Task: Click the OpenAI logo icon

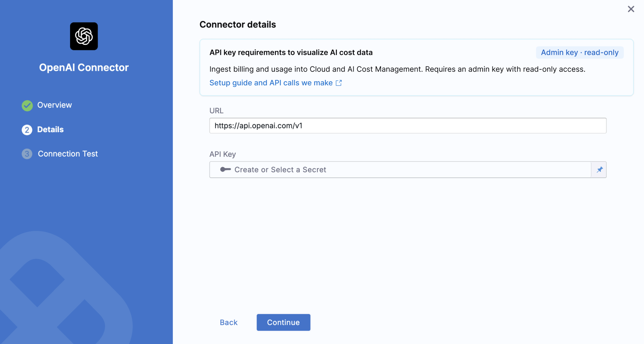Action: click(x=84, y=36)
